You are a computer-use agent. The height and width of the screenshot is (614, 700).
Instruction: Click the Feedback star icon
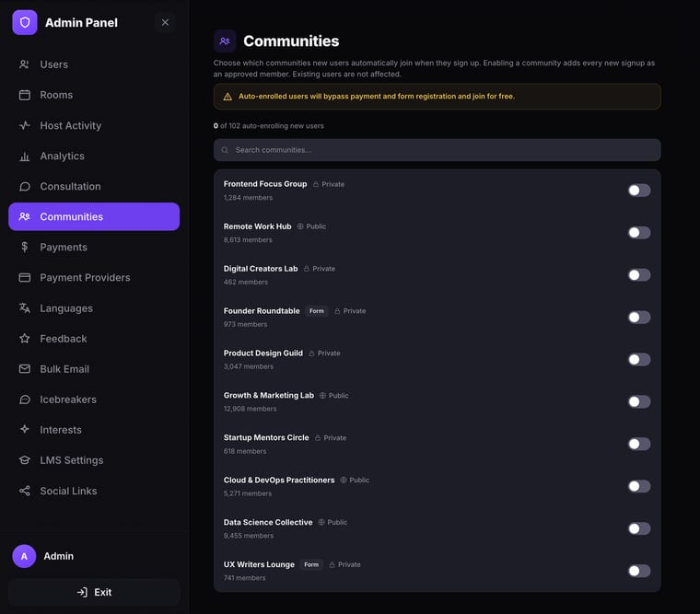[25, 338]
